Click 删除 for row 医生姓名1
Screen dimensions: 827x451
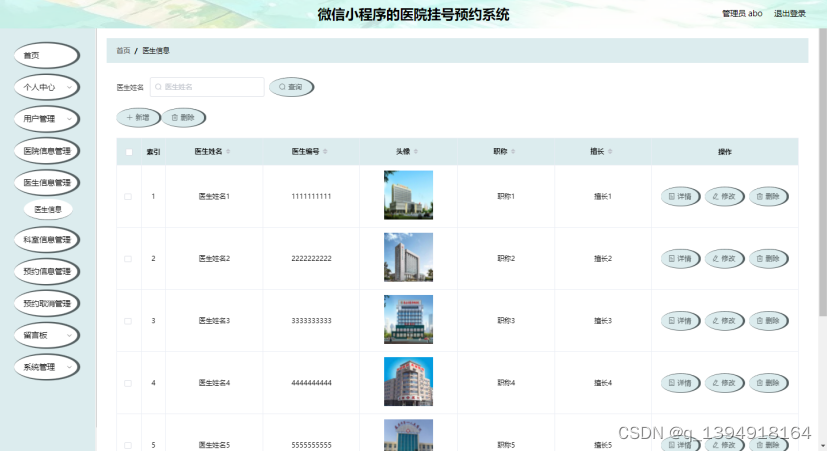tap(768, 196)
